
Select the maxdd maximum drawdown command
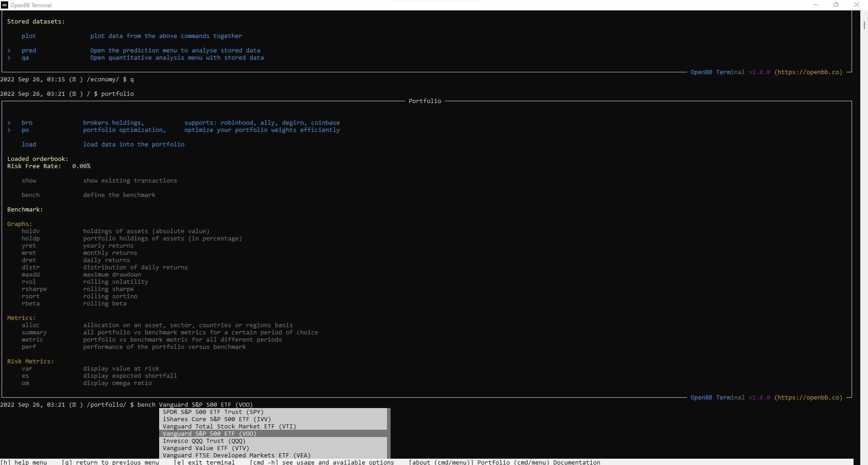(30, 274)
